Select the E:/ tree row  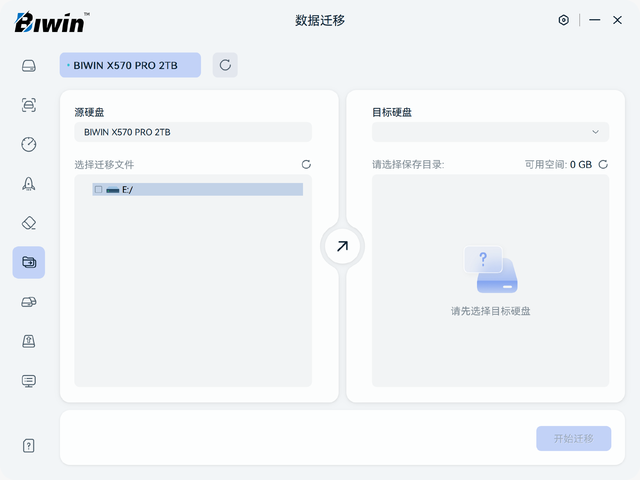pos(198,189)
